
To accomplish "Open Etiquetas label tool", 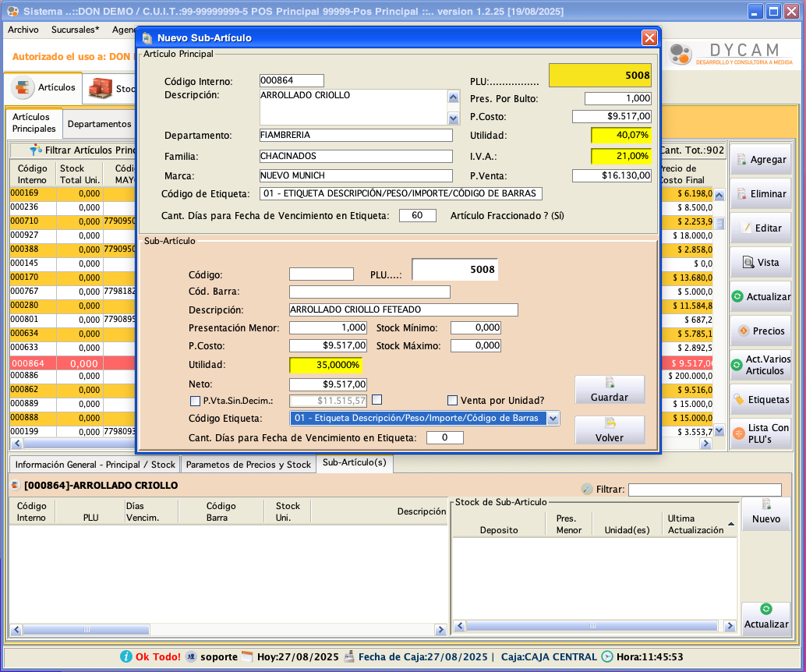I will (760, 399).
